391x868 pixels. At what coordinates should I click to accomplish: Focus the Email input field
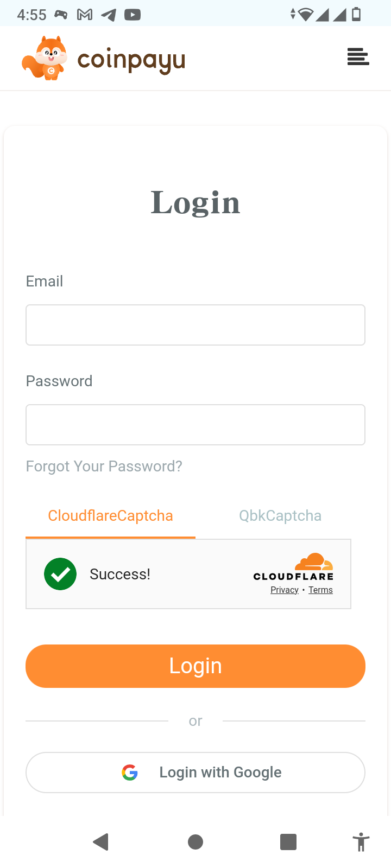195,325
